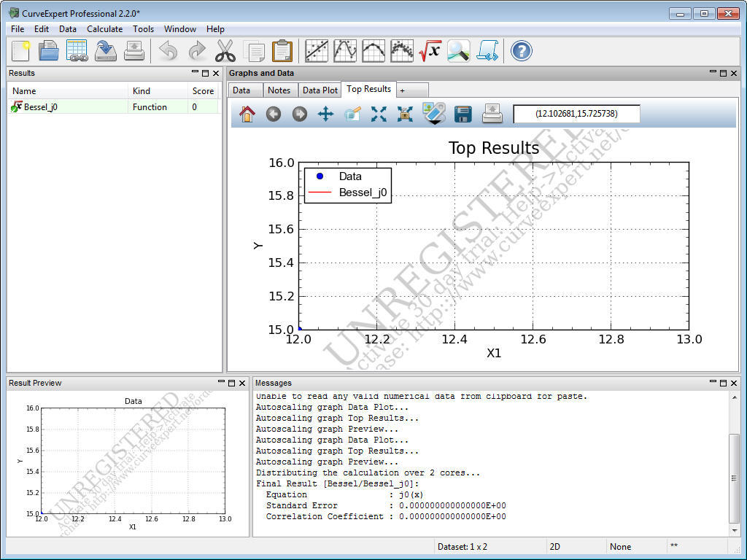Screen dimensions: 747x560
Task: Click the Result Preview graph thumbnail
Action: coord(128,464)
